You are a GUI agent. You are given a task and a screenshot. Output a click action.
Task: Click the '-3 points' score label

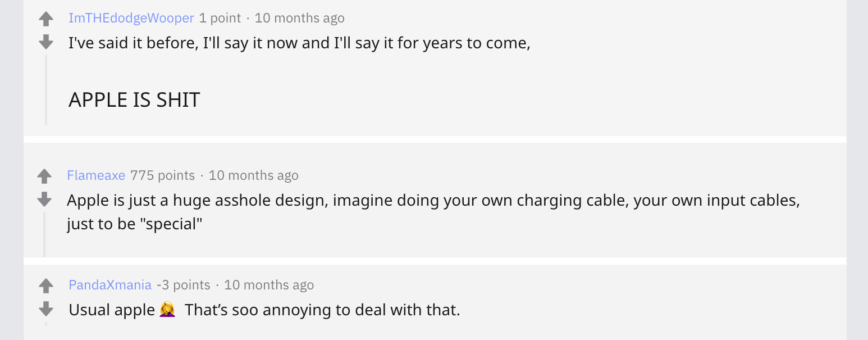click(184, 285)
